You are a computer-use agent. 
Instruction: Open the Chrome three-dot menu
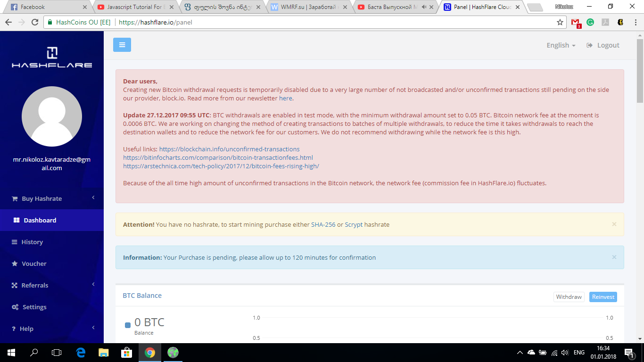(636, 22)
